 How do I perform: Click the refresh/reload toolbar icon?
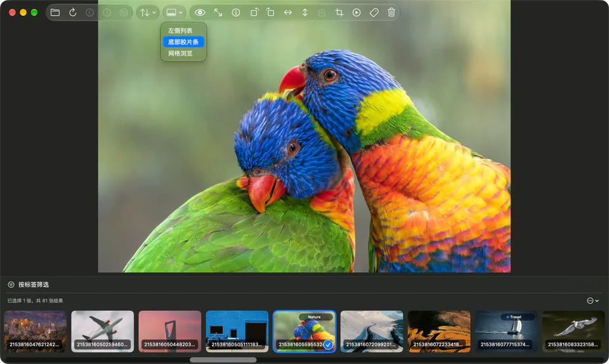tap(72, 13)
